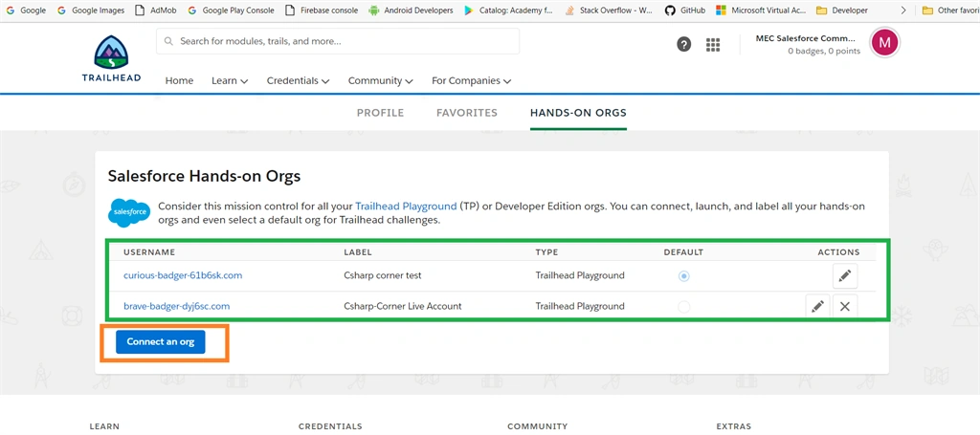Select the Hands-On Orgs tab
This screenshot has width=980, height=435.
point(578,113)
